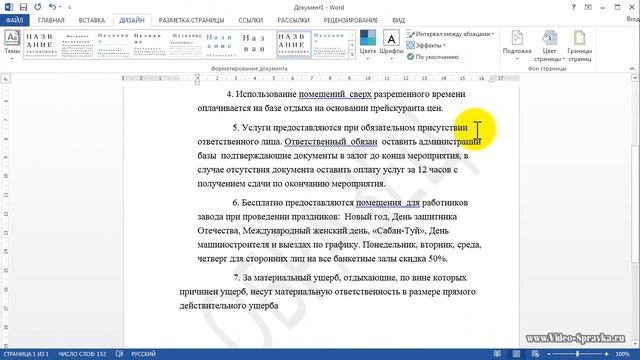Image resolution: width=640 pixels, height=360 pixels.
Task: Open Границы страниц page borders dialog
Action: (580, 45)
